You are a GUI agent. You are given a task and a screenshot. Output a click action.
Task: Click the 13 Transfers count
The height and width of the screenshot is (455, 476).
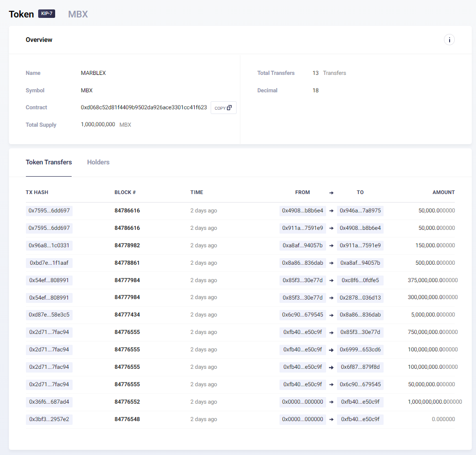coord(329,73)
